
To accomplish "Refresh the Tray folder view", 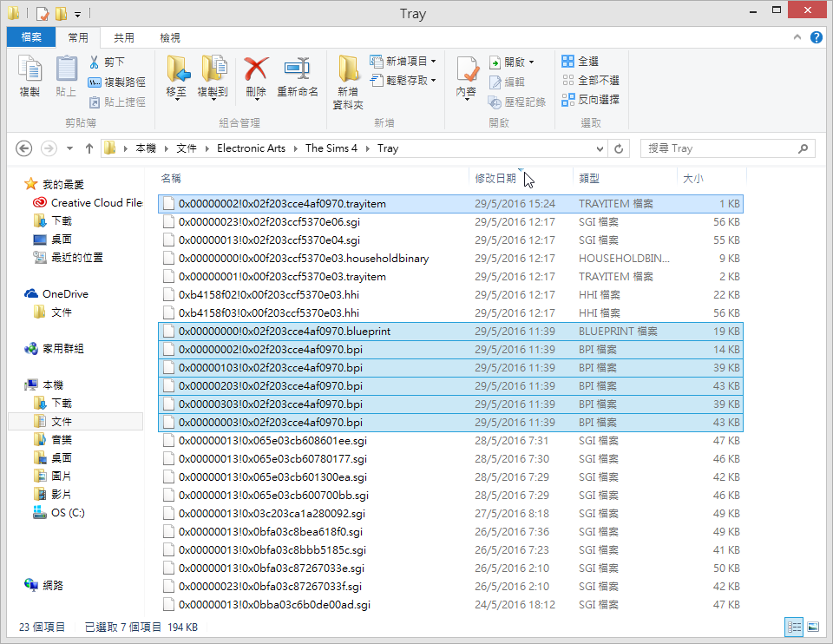I will coord(619,148).
